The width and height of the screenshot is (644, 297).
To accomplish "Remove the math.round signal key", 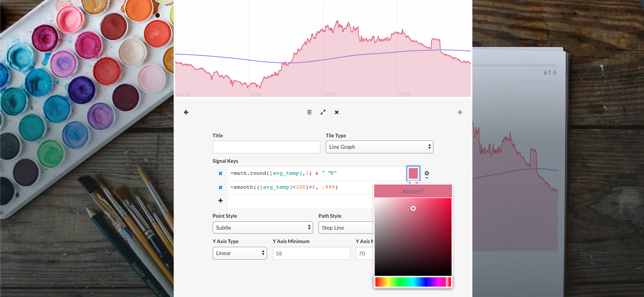I will pos(220,173).
